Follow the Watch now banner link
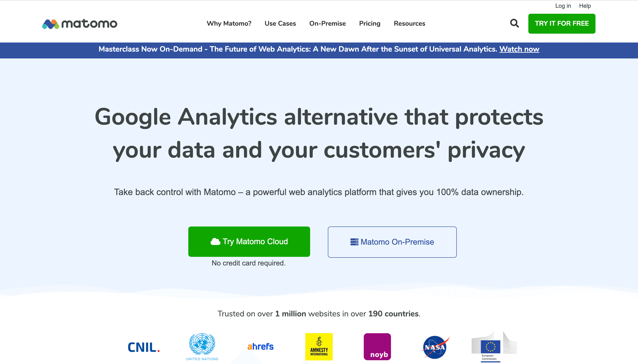Screen dimensions: 638x364 coord(519,49)
